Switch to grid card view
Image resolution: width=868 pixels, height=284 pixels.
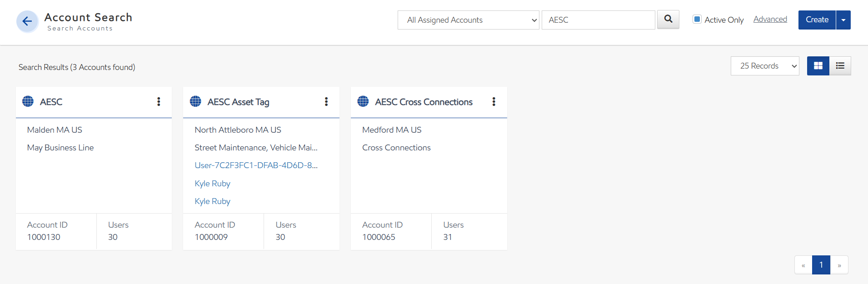tap(818, 66)
